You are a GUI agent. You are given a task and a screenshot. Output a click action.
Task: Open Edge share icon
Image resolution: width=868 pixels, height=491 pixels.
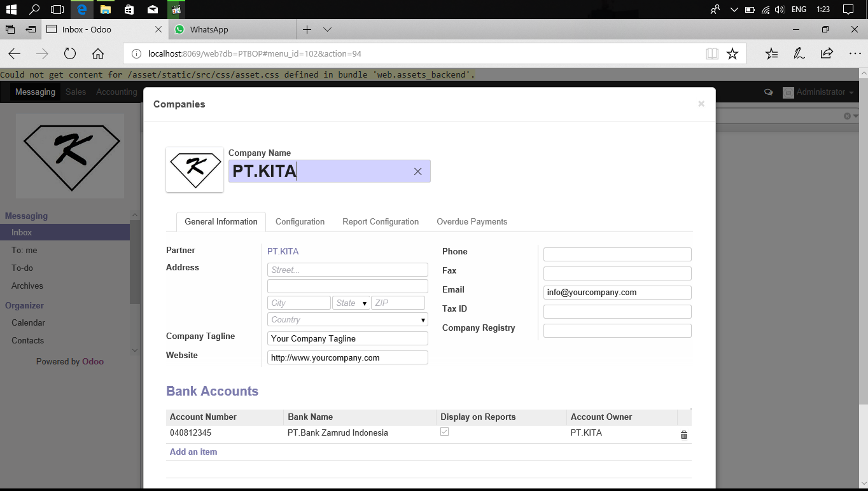point(827,54)
